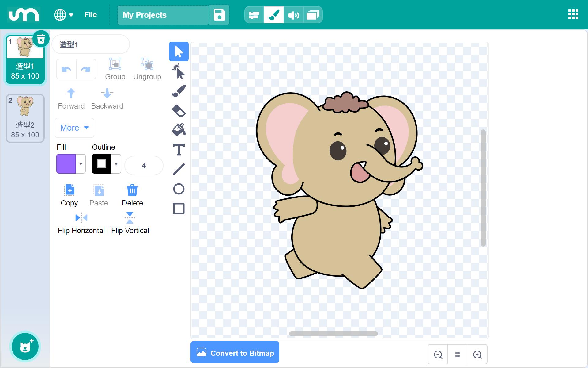Select the Reshape tool
The image size is (588, 368).
[x=179, y=71]
